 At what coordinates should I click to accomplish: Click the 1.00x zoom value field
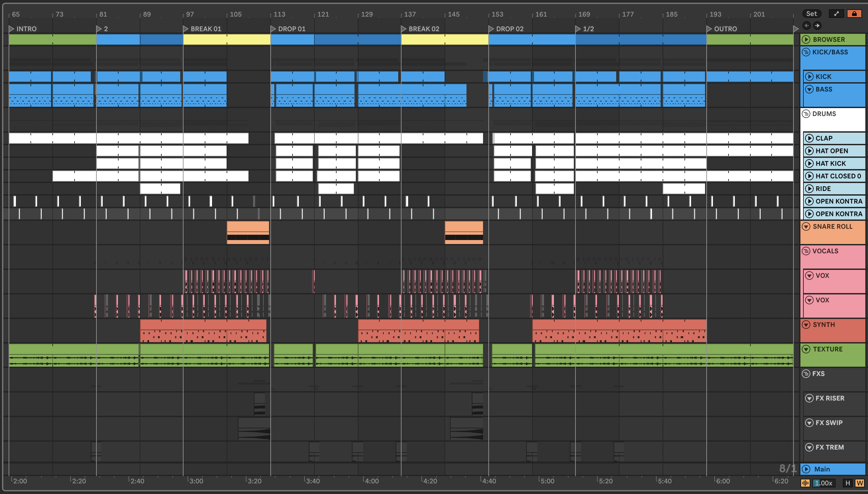pos(824,483)
